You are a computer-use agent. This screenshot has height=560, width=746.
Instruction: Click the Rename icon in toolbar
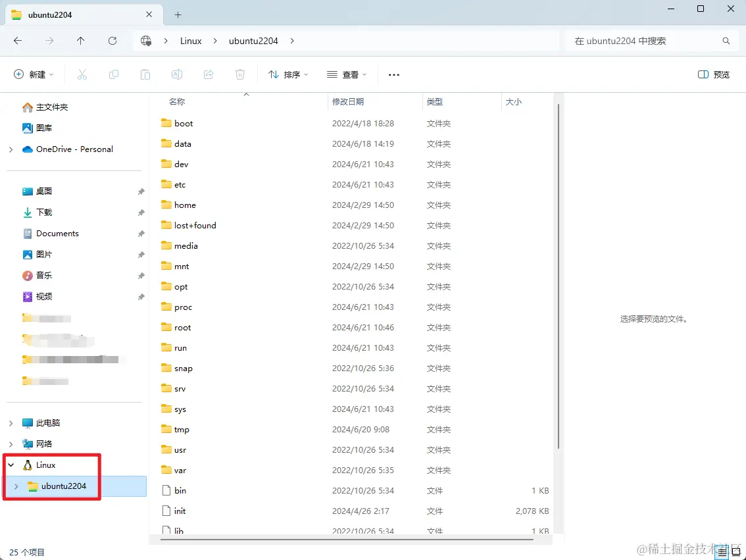(x=176, y=74)
